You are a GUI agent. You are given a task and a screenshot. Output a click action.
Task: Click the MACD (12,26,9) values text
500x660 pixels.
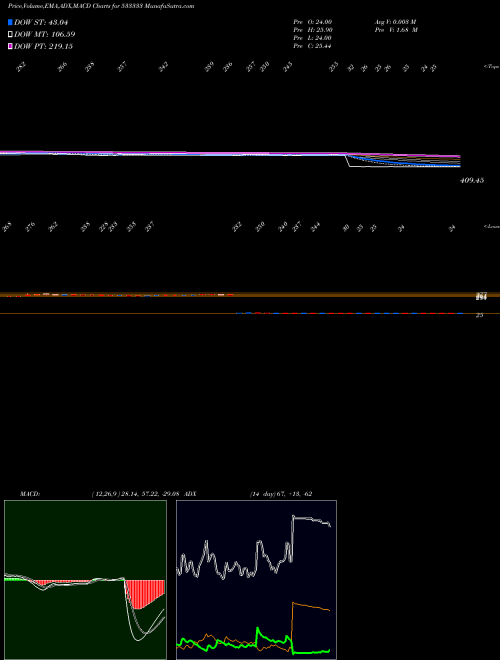(x=138, y=494)
